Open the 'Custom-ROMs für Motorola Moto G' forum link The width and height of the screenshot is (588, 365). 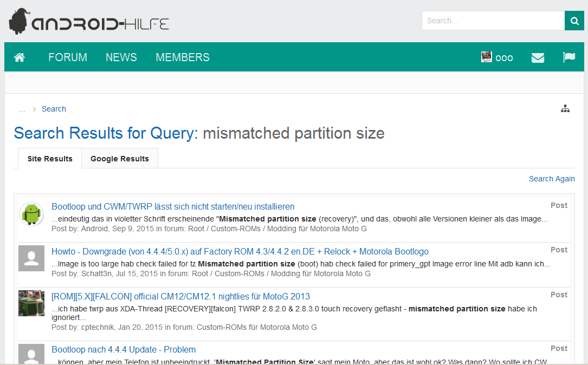[257, 327]
